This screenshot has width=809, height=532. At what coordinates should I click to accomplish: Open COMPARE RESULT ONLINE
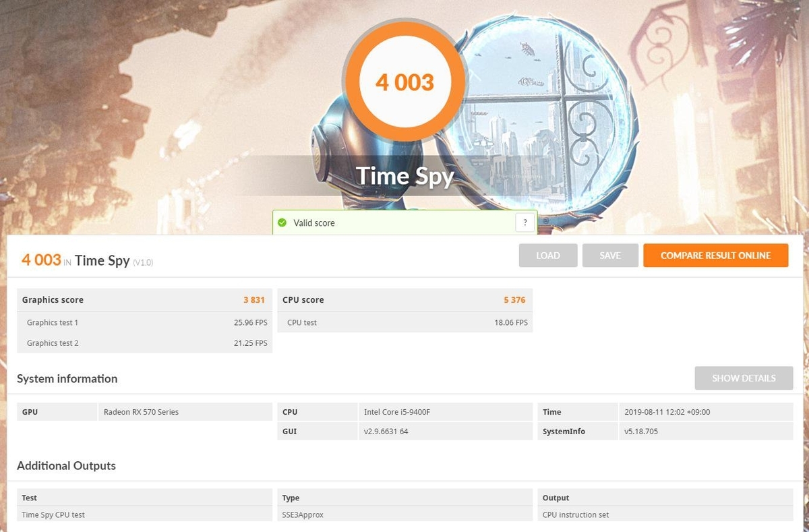click(x=715, y=256)
